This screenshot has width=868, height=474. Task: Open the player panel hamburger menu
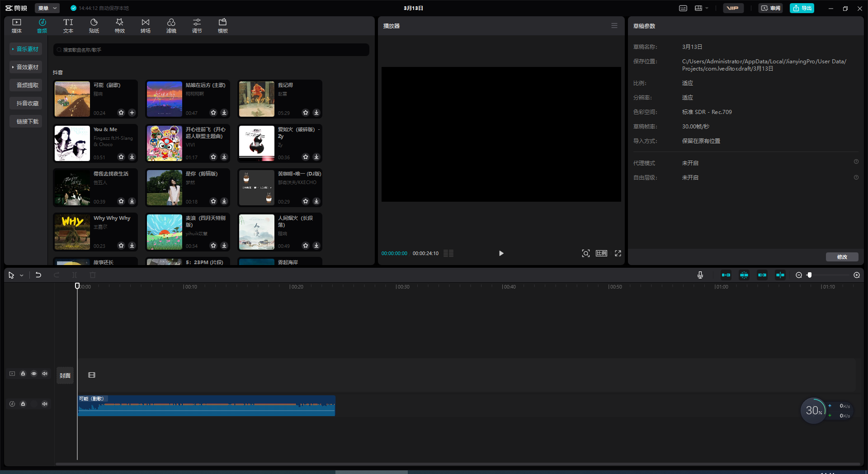click(614, 26)
